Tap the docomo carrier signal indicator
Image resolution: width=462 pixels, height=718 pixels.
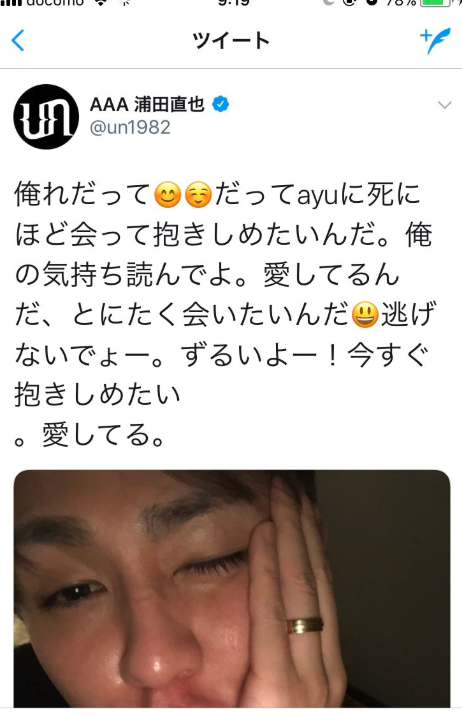[42, 2]
